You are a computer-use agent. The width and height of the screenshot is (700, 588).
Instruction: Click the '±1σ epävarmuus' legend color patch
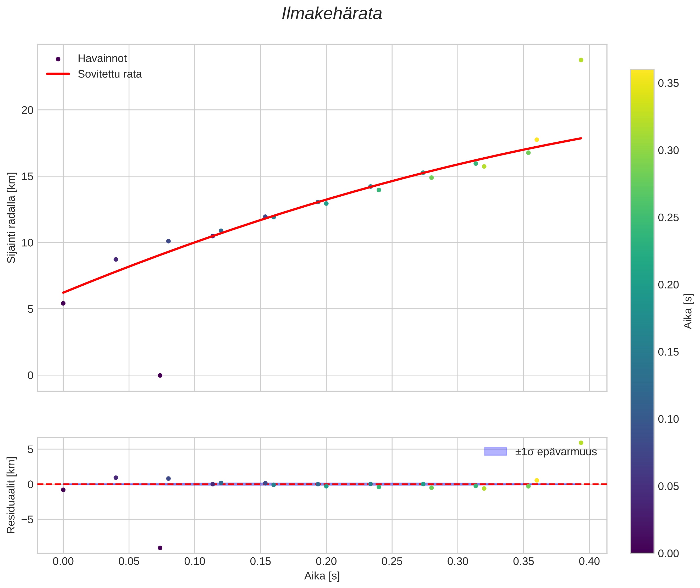(495, 452)
